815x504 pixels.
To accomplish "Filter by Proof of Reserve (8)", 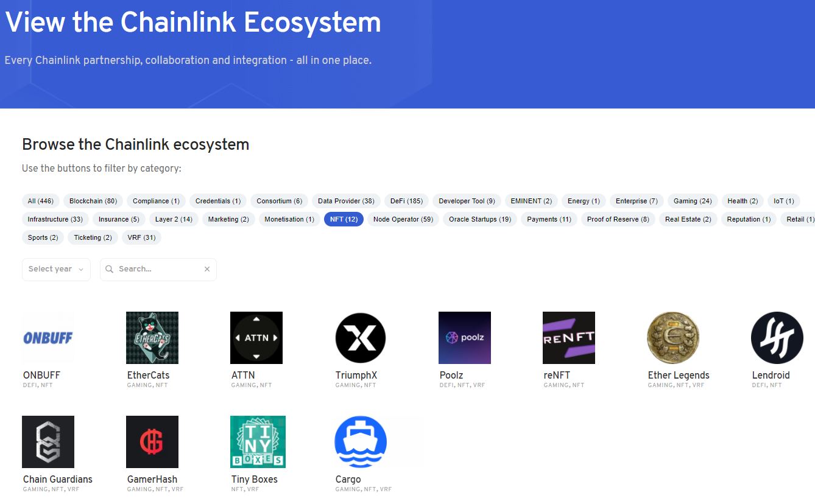I will coord(618,219).
